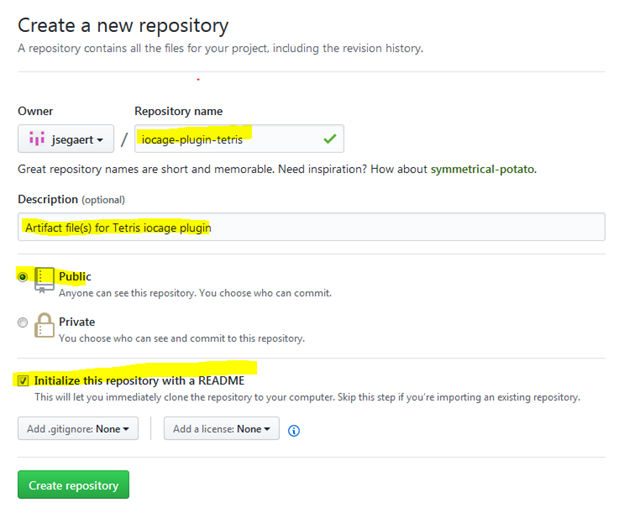
Task: Click the Description (optional) label
Action: point(71,199)
